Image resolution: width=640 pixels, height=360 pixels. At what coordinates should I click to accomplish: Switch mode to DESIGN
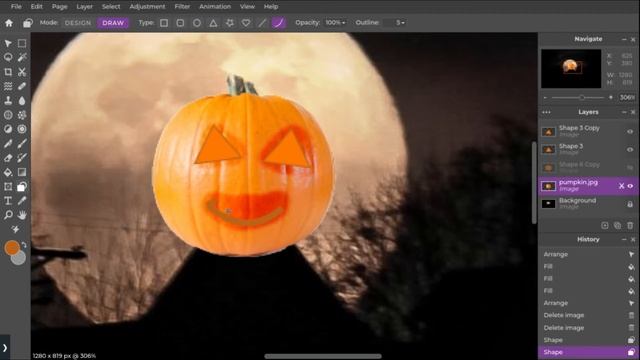pyautogui.click(x=78, y=23)
